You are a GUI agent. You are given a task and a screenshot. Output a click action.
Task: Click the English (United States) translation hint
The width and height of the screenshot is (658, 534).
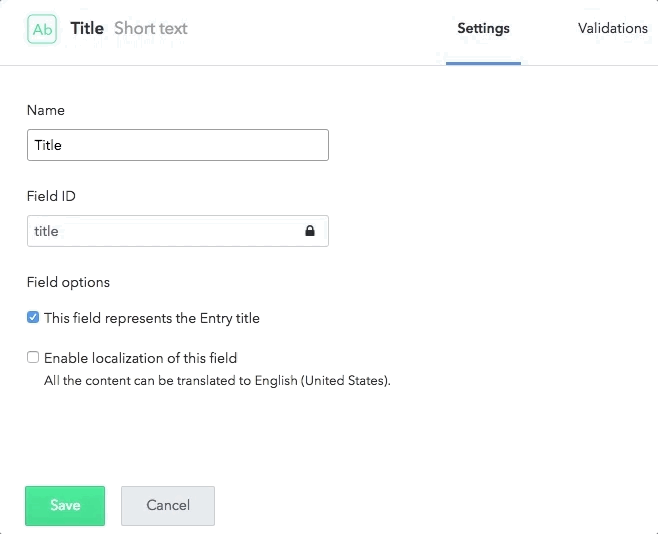pos(217,381)
